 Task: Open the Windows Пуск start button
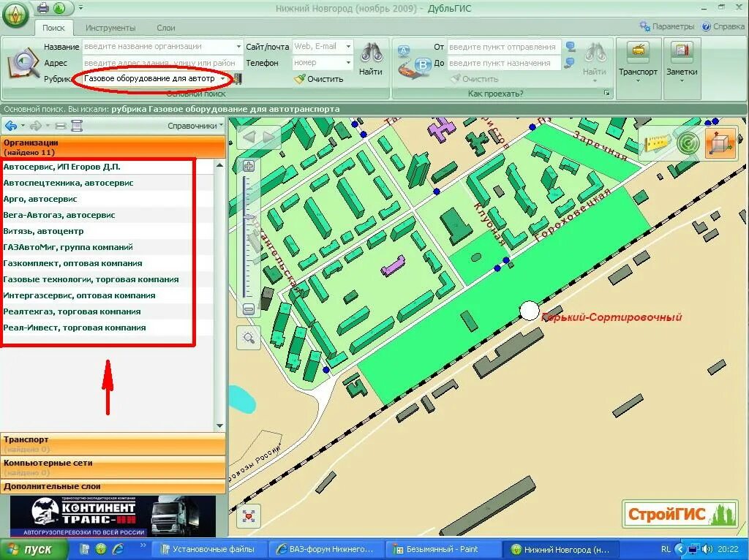point(34,550)
